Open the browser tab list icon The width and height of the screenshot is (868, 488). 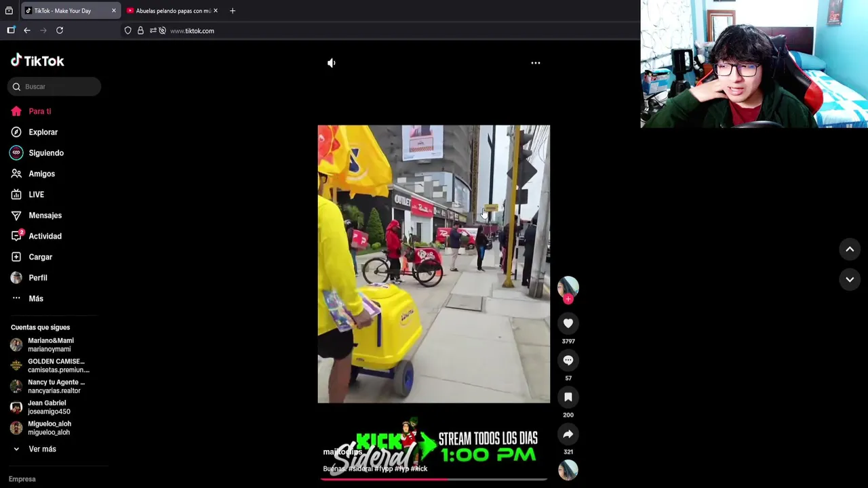(9, 11)
